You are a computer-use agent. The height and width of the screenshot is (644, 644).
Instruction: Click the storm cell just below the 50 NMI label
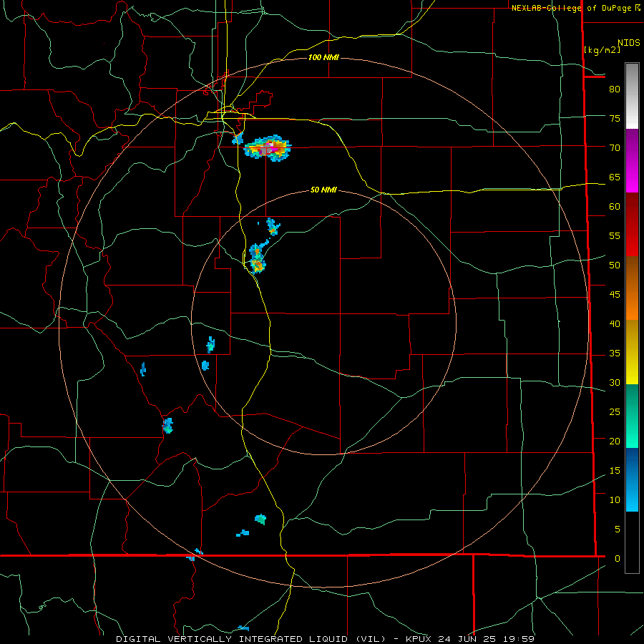(x=273, y=227)
